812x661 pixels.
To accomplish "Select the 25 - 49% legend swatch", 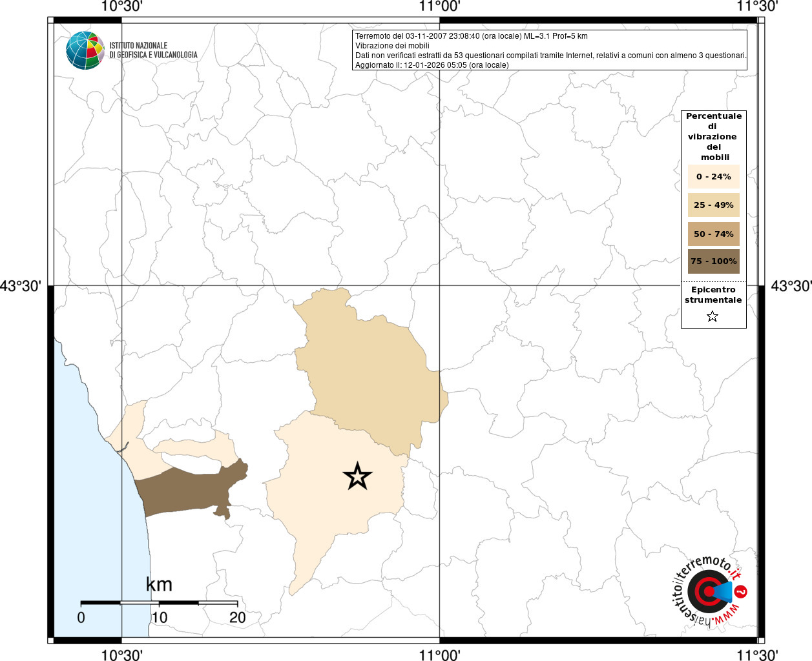I will pyautogui.click(x=713, y=205).
